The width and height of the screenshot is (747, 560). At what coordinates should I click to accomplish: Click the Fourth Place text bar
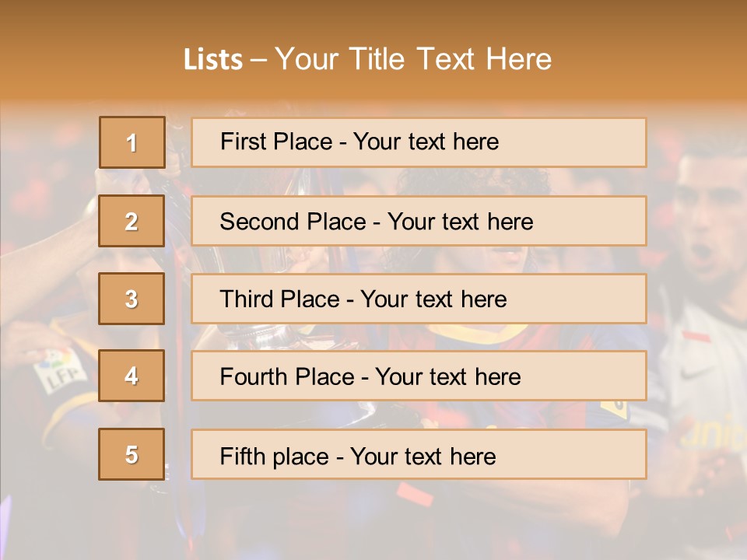coord(419,376)
